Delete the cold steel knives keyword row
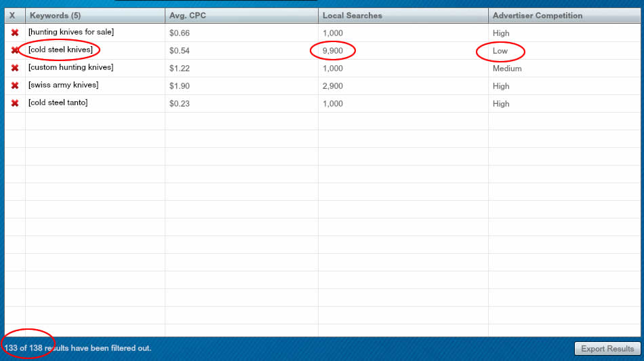 pos(15,50)
